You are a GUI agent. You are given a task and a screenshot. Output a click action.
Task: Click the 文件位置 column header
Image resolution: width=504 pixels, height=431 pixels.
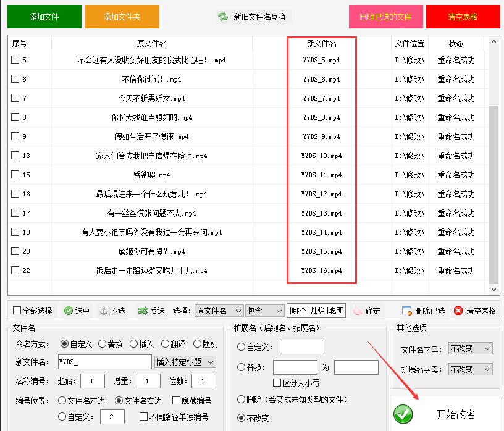[410, 43]
